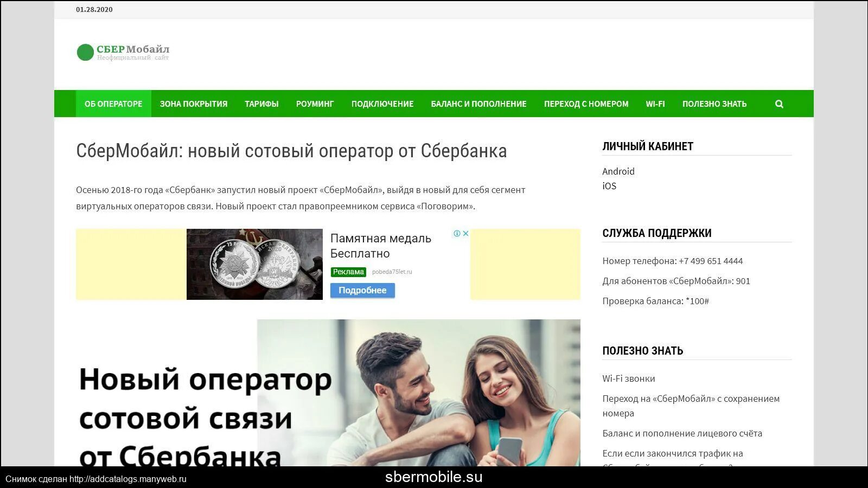Screen dimensions: 868x488
Task: Click the date 01.28.2020 in top bar
Action: [94, 10]
